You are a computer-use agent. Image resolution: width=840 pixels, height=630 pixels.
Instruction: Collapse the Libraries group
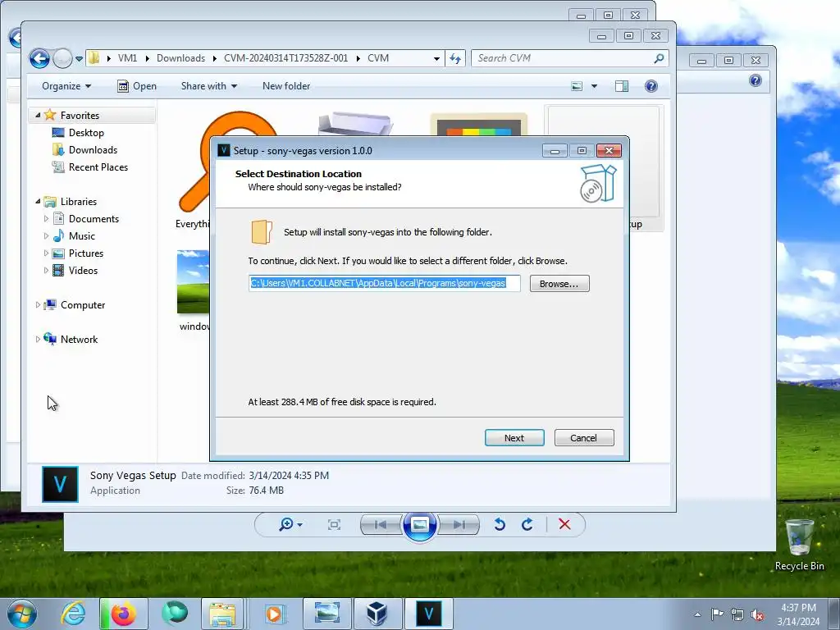tap(38, 202)
